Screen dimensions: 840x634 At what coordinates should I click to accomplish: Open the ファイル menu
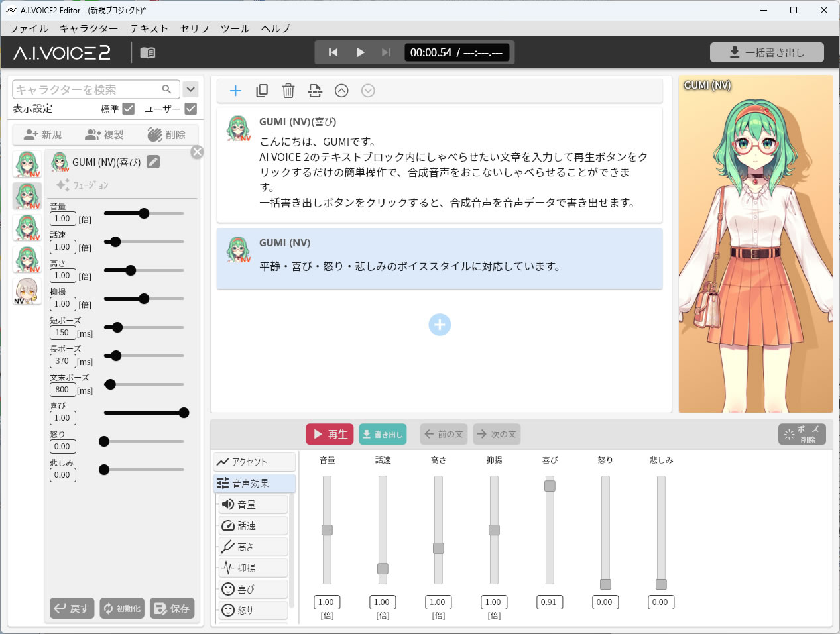point(29,28)
